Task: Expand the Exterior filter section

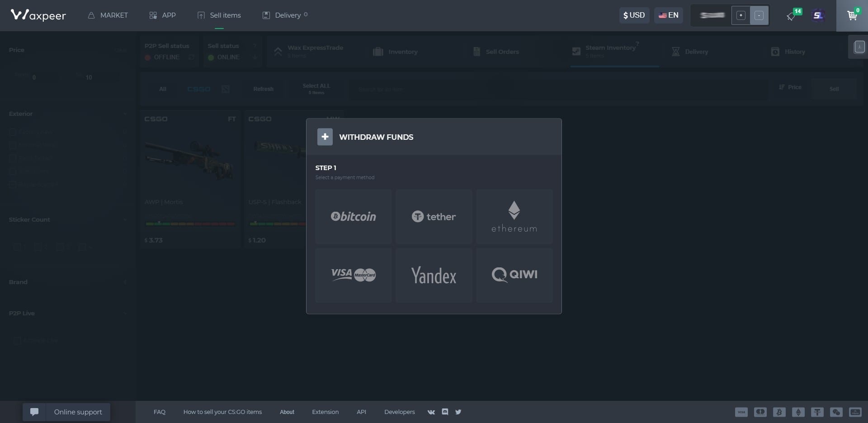Action: pyautogui.click(x=68, y=114)
